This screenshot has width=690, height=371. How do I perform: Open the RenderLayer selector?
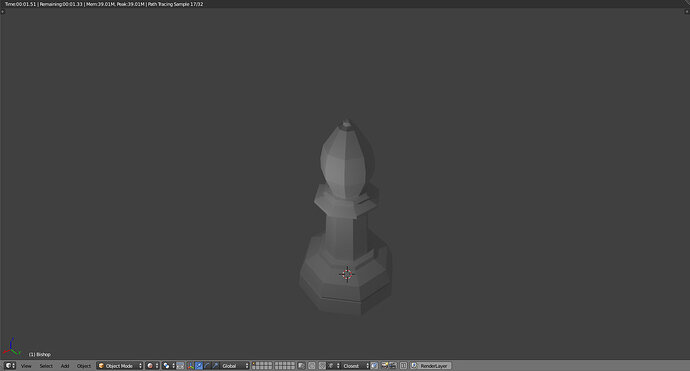point(431,366)
